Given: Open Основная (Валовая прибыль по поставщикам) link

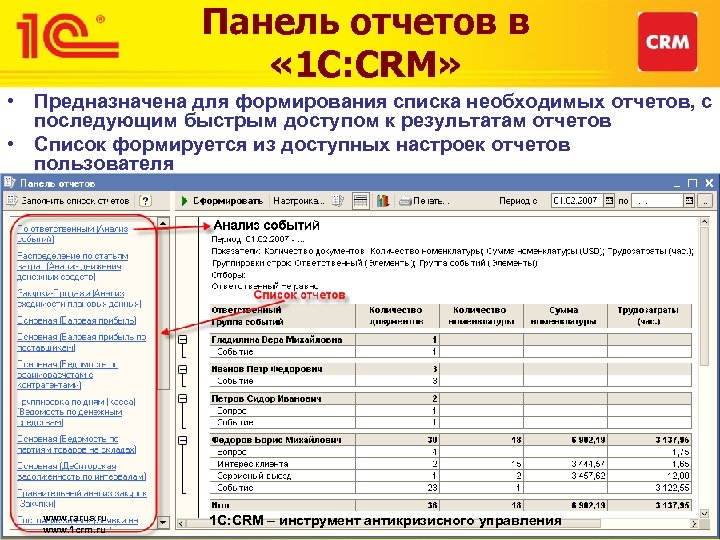Looking at the screenshot, I should (x=81, y=342).
